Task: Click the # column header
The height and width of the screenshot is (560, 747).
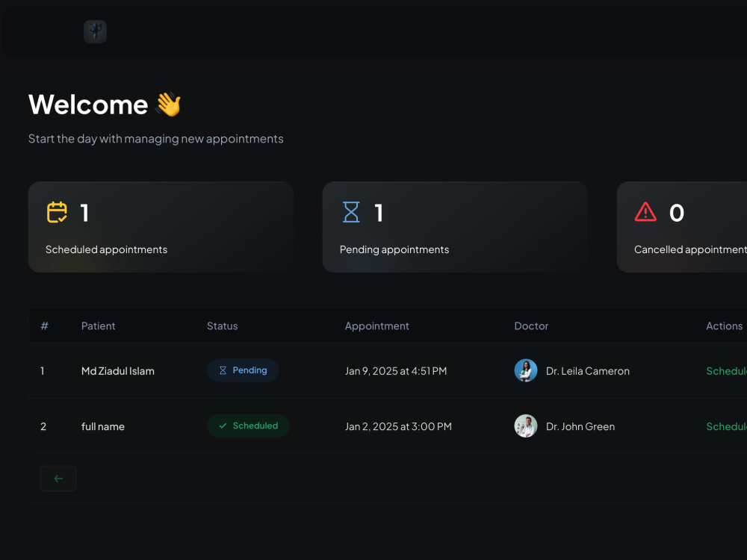Action: click(44, 326)
